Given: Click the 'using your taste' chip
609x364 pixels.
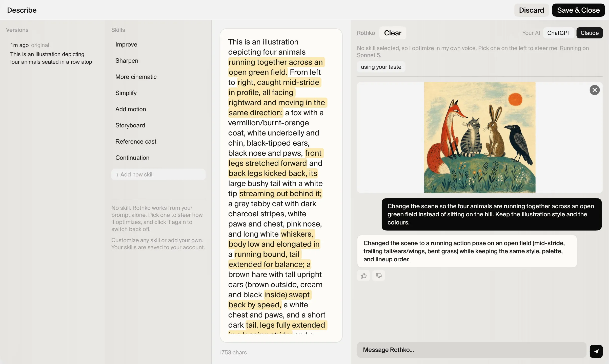Looking at the screenshot, I should [x=381, y=67].
